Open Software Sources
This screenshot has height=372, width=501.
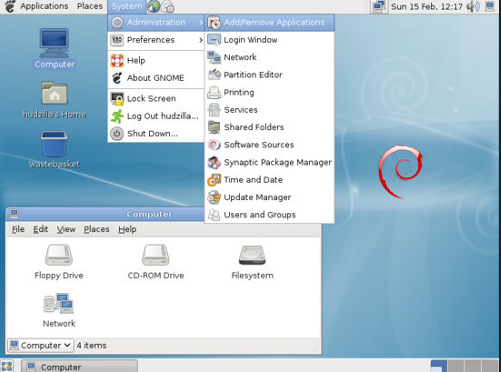coord(270,145)
